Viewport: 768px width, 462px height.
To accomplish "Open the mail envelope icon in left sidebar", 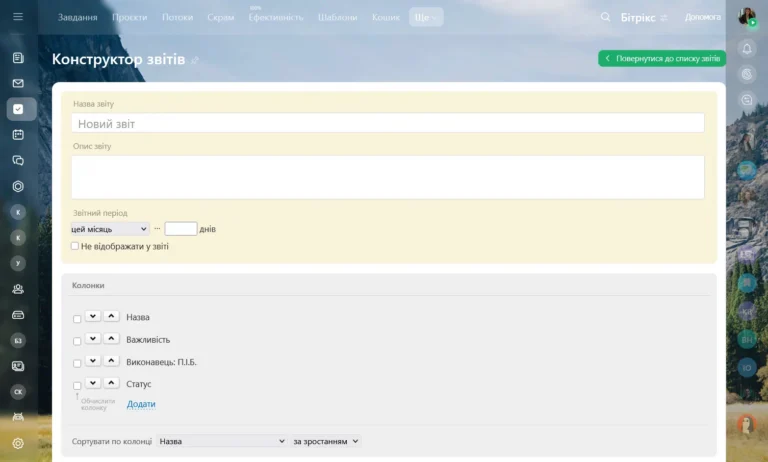I will pyautogui.click(x=18, y=83).
